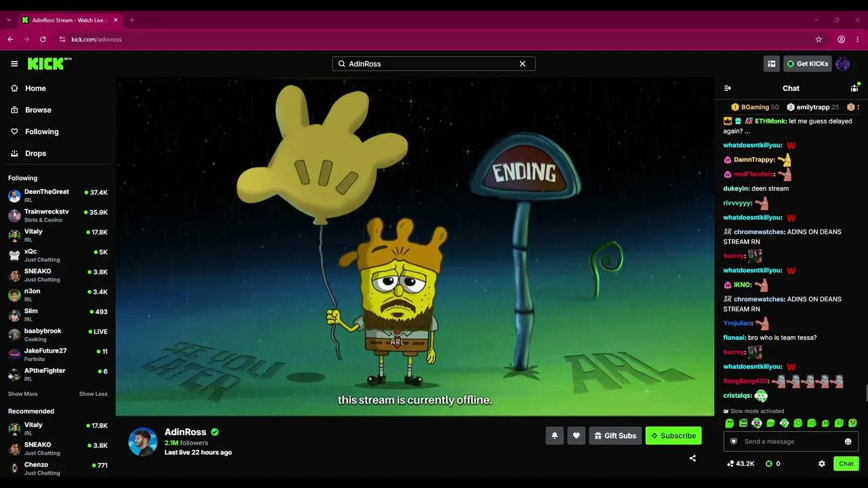Viewport: 868px width, 488px height.
Task: Click dukeyin's username in chat
Action: click(736, 188)
